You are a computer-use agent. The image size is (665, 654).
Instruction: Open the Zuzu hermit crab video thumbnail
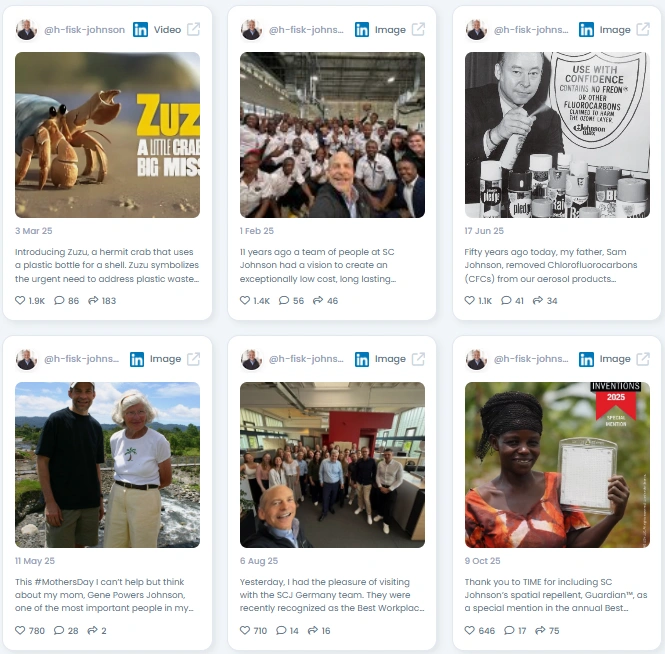tap(107, 135)
